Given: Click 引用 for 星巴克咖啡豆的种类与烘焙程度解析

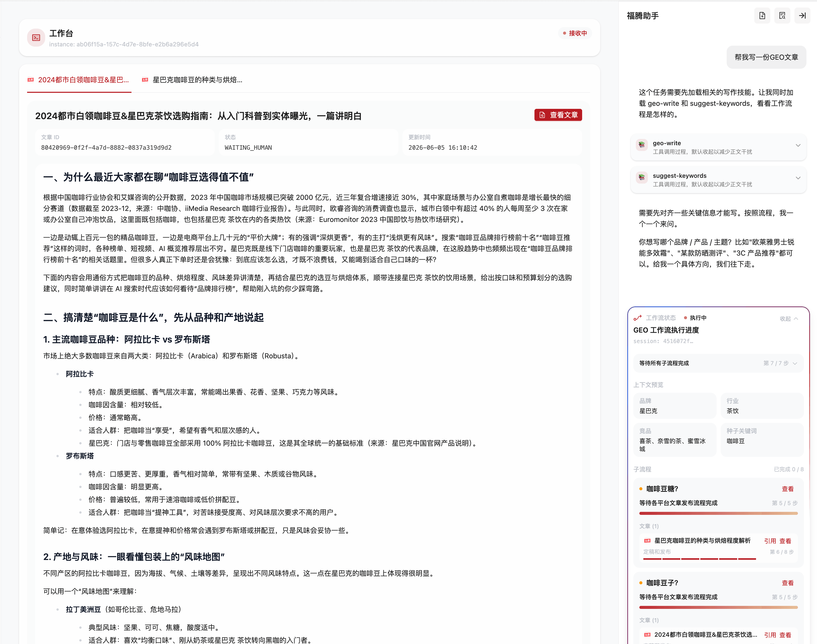Looking at the screenshot, I should coord(770,541).
